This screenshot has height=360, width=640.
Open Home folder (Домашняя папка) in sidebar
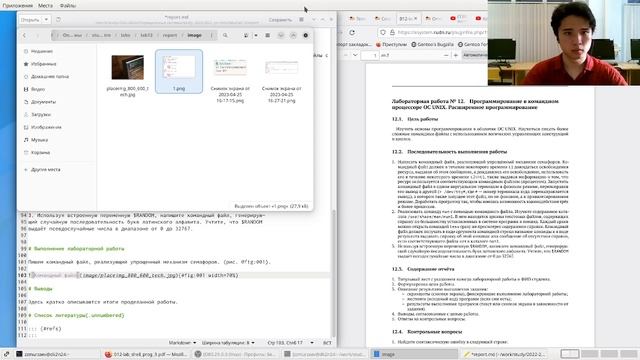[x=50, y=77]
